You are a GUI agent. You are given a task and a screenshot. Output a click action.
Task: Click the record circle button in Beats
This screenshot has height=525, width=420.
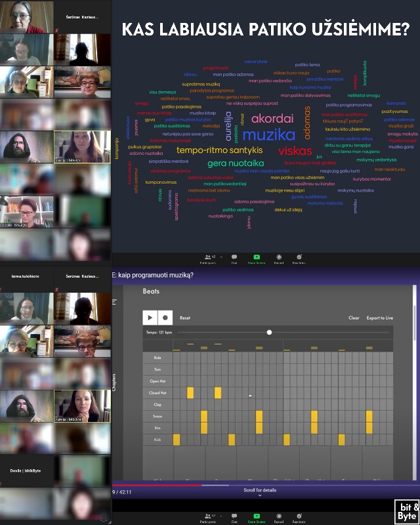tap(165, 318)
